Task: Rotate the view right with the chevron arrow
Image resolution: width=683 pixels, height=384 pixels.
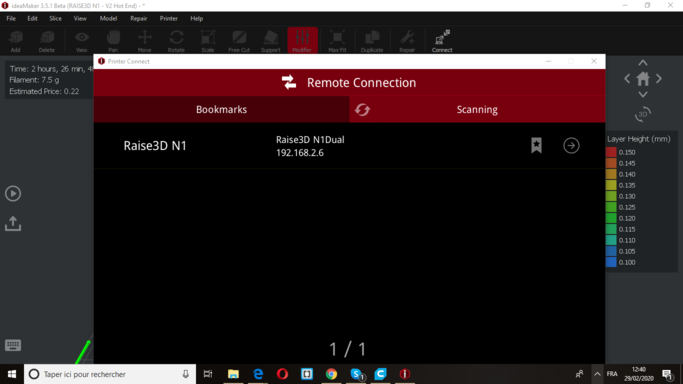Action: [x=659, y=79]
